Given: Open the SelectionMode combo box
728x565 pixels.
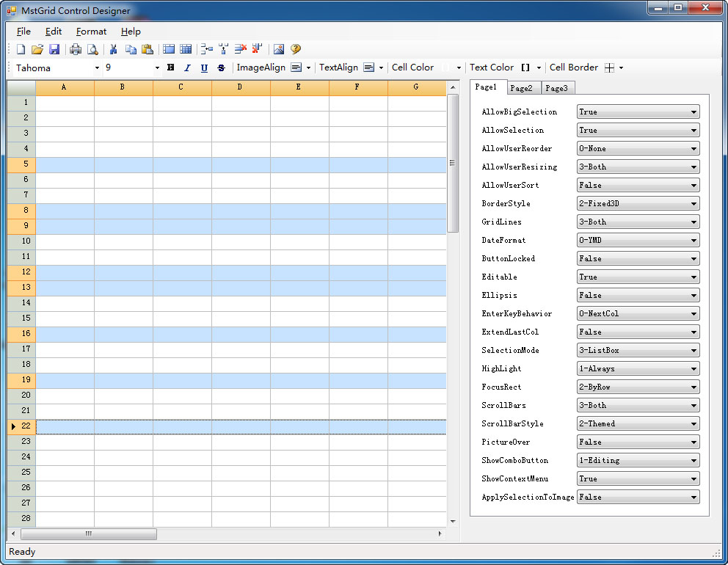Looking at the screenshot, I should click(x=694, y=351).
